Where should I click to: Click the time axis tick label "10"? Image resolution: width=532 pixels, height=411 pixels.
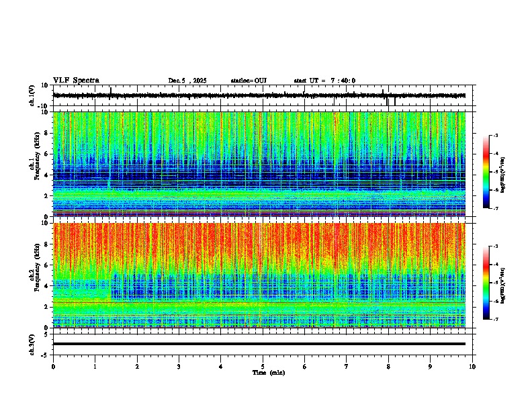(472, 367)
